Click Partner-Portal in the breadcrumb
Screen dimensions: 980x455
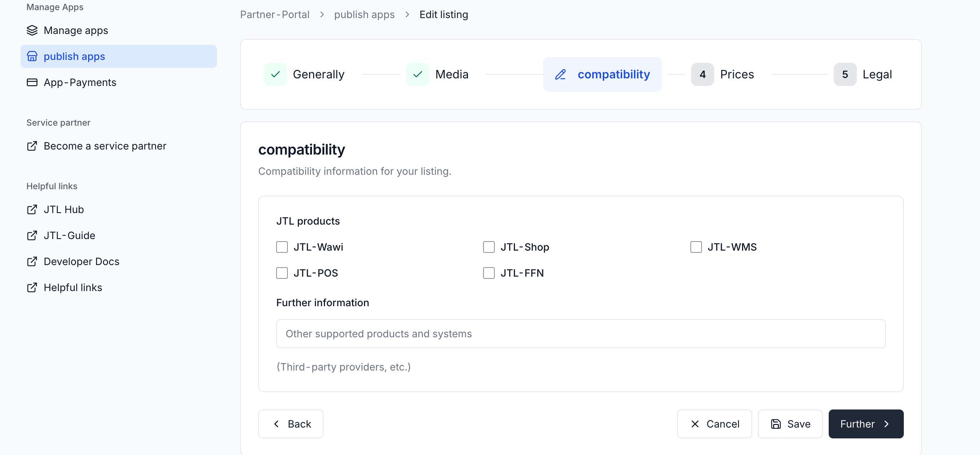click(275, 14)
